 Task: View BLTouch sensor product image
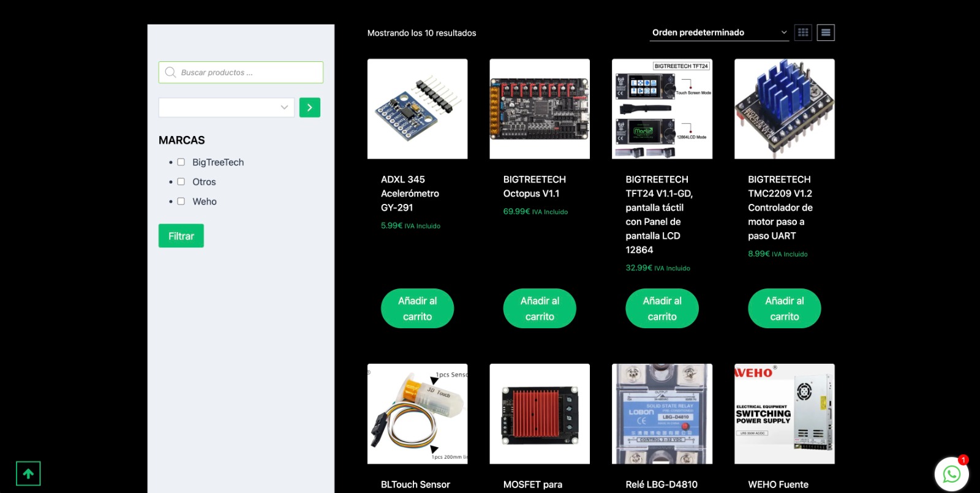tap(417, 414)
